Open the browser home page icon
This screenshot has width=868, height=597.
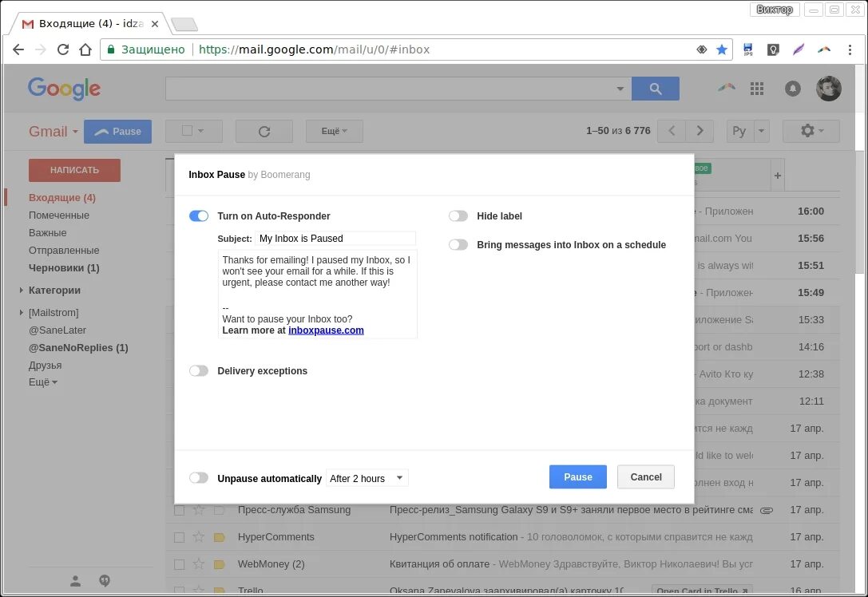[x=85, y=49]
